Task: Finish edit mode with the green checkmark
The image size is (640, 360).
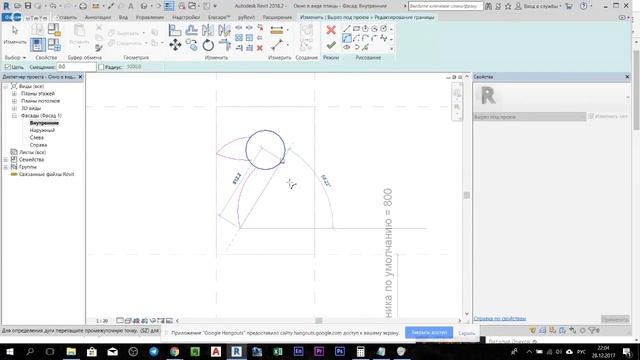Action: tap(331, 45)
